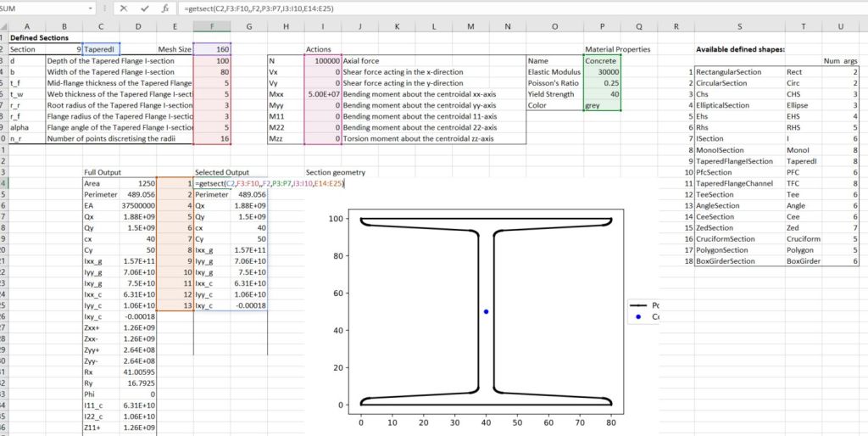Click the Enter checkmark in formula bar
The height and width of the screenshot is (436, 868).
145,8
